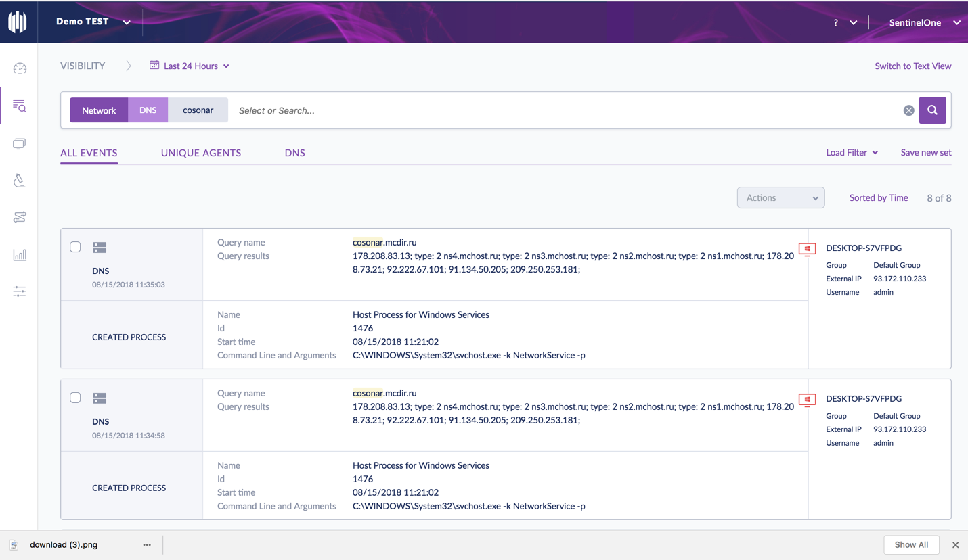The image size is (968, 560).
Task: Open the Actions dropdown
Action: pyautogui.click(x=780, y=197)
